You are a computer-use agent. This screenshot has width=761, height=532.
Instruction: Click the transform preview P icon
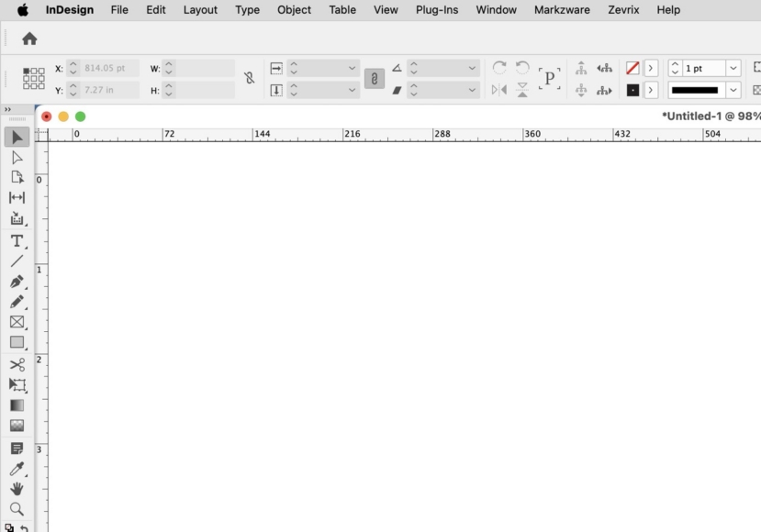pyautogui.click(x=549, y=79)
